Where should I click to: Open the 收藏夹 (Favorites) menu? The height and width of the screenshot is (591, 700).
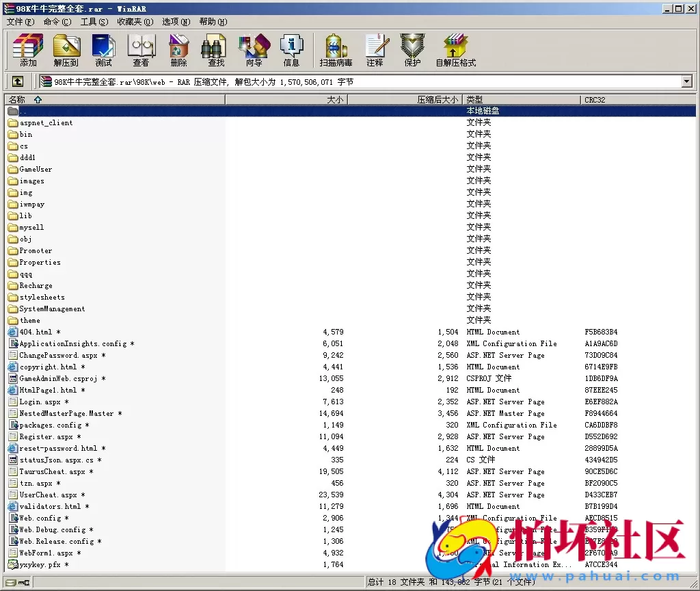point(129,22)
